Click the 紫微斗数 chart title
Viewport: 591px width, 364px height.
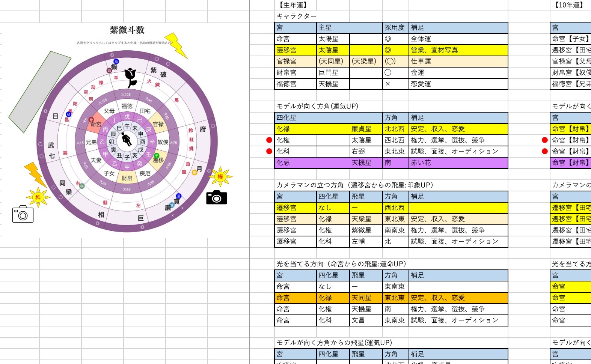point(127,30)
